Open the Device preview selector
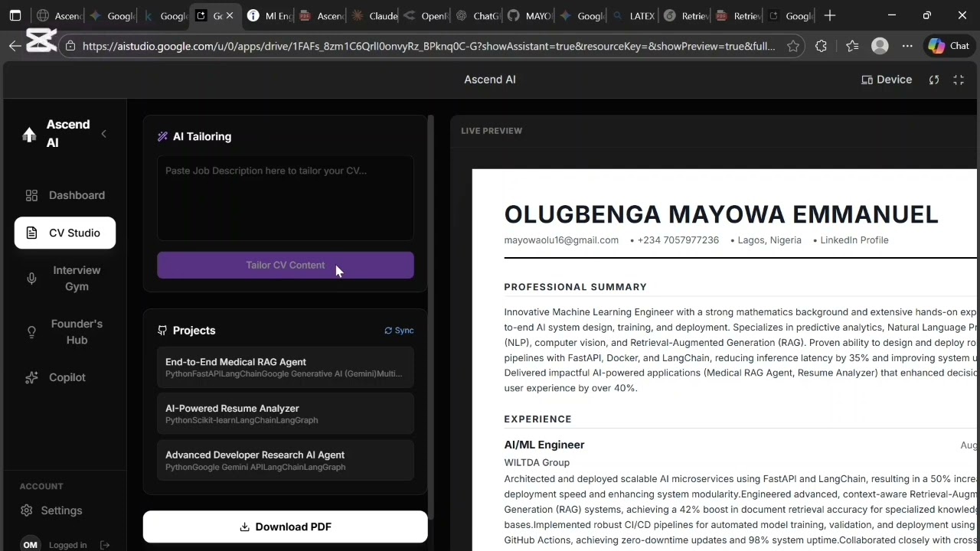This screenshot has width=980, height=551. click(887, 80)
